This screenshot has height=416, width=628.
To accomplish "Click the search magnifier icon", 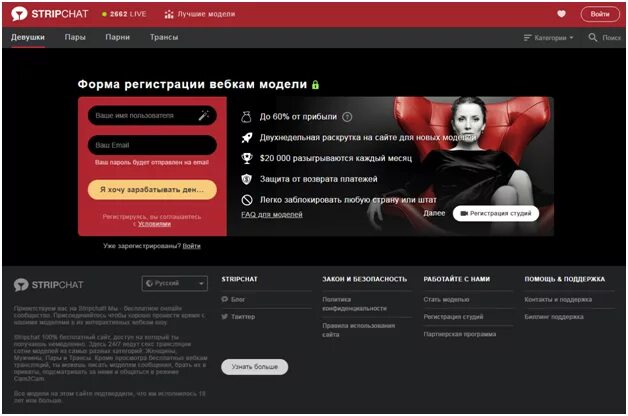I will pos(592,38).
